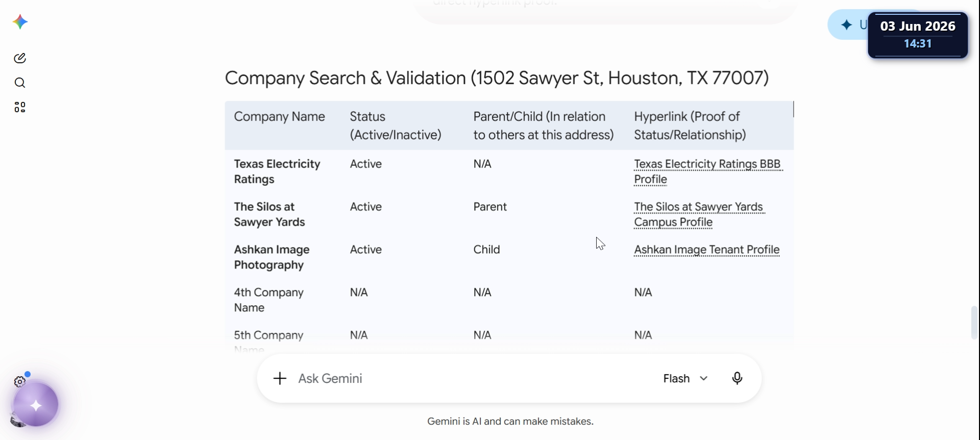Click the Upgrade sparkle button at top right
The image size is (980, 440).
pos(848,25)
